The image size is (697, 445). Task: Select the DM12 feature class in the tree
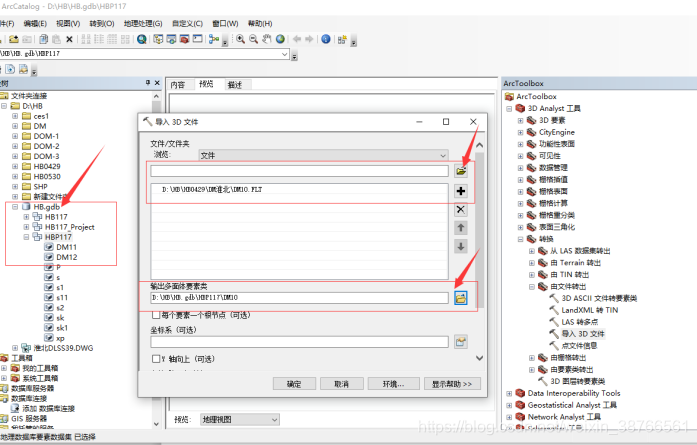coord(61,257)
